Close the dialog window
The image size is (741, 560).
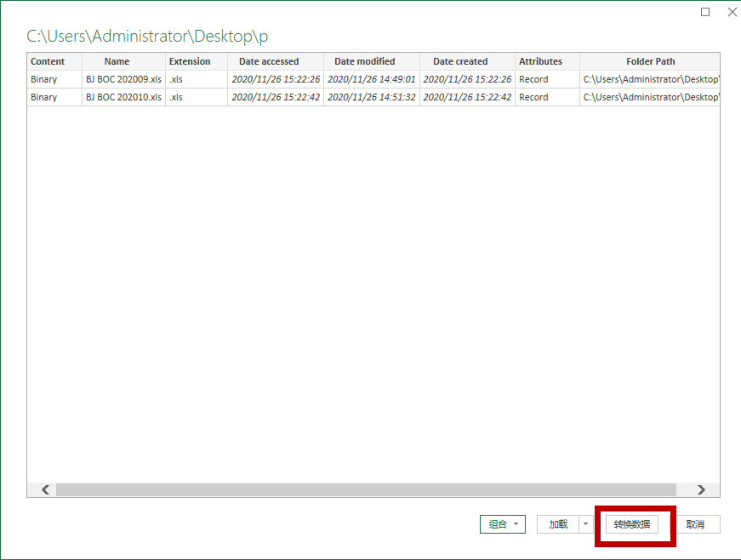point(732,12)
